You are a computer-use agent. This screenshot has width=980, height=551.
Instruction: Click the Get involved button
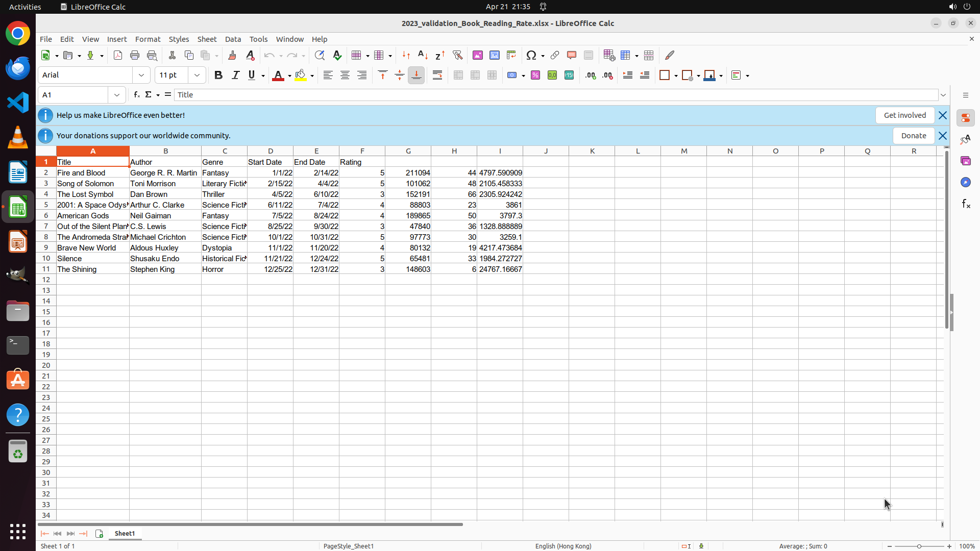pyautogui.click(x=904, y=115)
